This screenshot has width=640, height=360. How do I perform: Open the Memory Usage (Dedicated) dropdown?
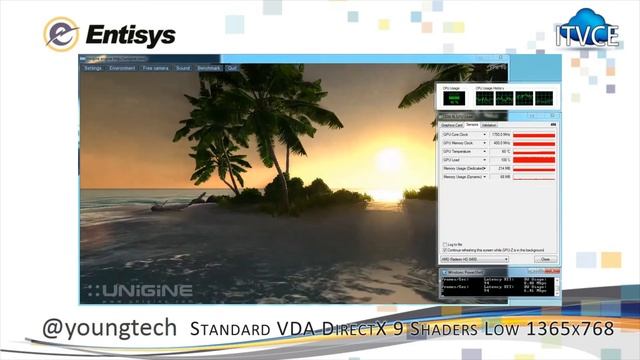(484, 168)
